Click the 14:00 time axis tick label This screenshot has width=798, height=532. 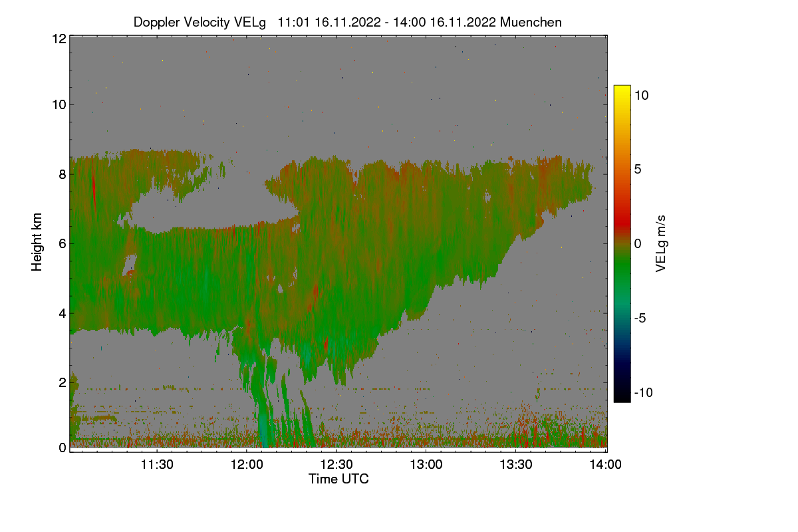606,465
